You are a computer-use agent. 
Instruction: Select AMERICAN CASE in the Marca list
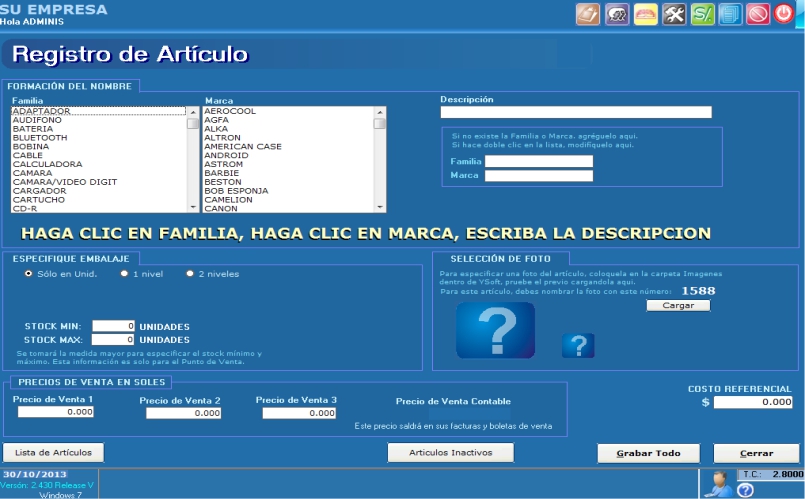(242, 147)
